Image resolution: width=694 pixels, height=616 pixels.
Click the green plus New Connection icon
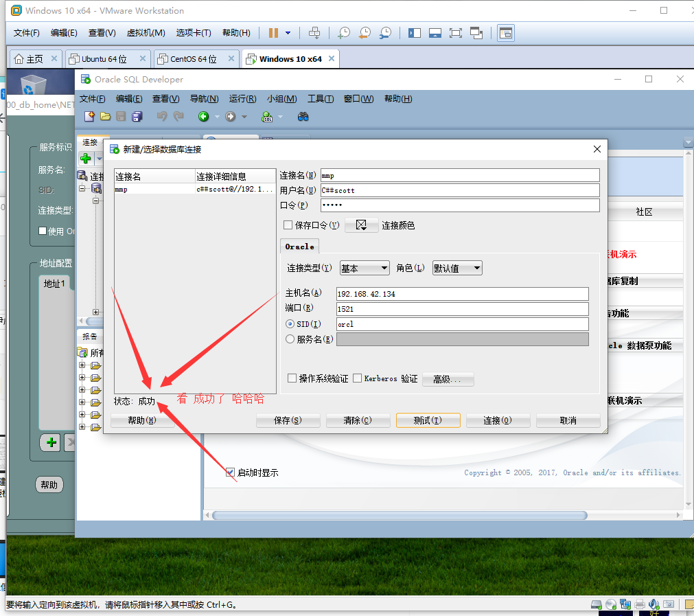(86, 158)
